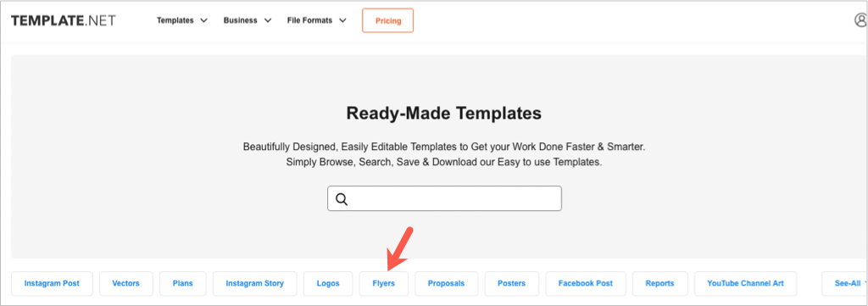Click the magnifying glass search icon
The height and width of the screenshot is (306, 868).
[x=342, y=199]
